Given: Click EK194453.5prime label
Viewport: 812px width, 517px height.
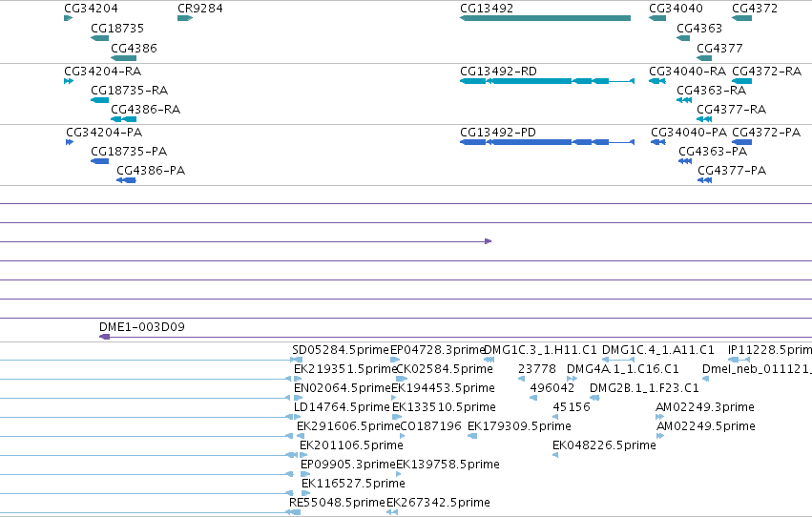Looking at the screenshot, I should coord(444,388).
